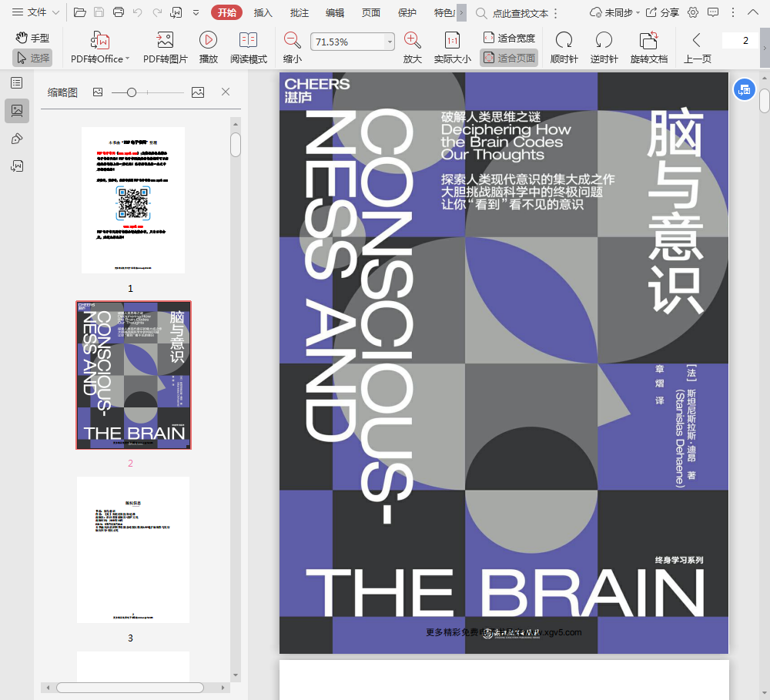The image size is (770, 700).
Task: Expand more ribbon tabs arrow
Action: (461, 13)
